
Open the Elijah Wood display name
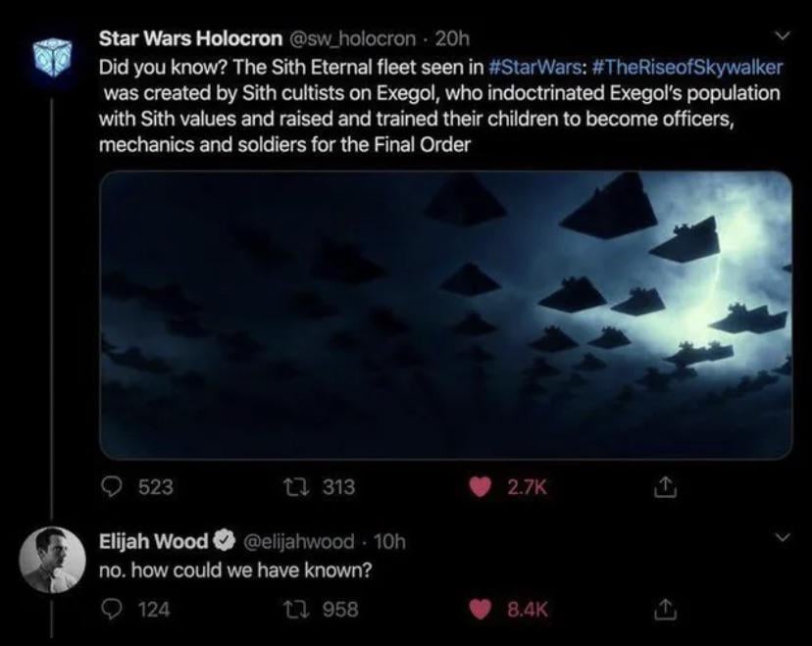point(153,541)
